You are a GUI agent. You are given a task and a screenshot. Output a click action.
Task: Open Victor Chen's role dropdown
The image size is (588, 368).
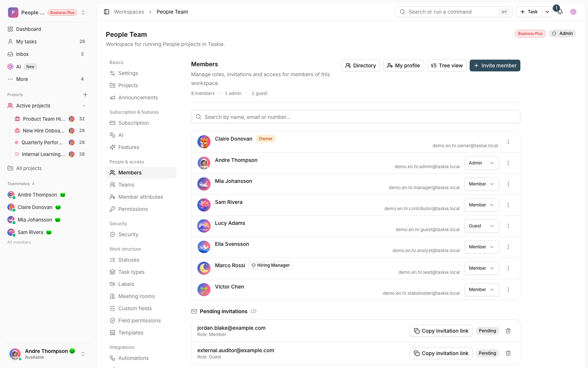(481, 290)
